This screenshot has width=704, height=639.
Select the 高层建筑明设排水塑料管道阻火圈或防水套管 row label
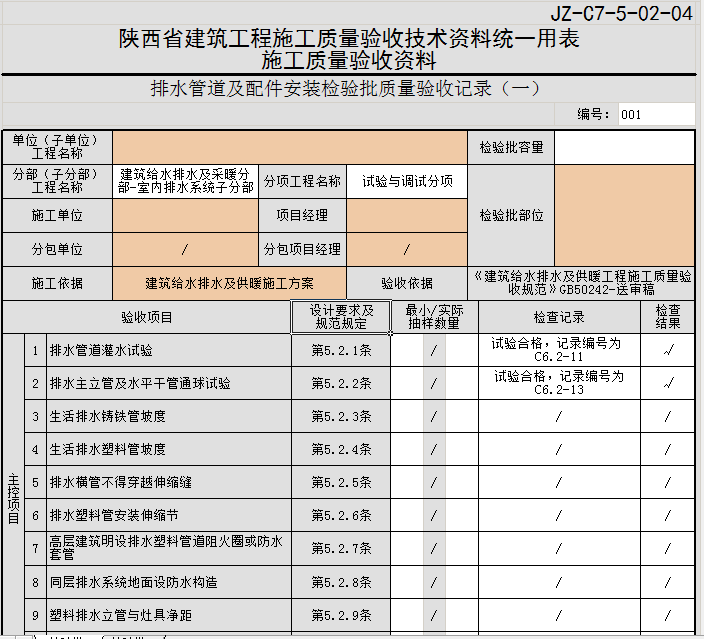click(x=169, y=548)
